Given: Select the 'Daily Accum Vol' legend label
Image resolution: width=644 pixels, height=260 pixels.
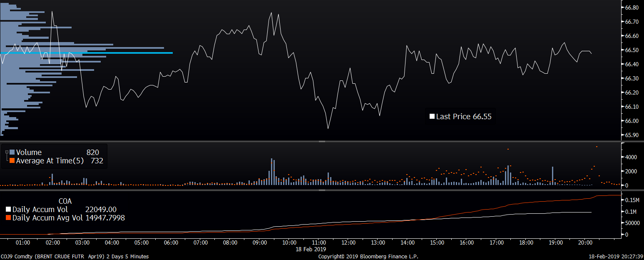Looking at the screenshot, I should click(40, 210).
